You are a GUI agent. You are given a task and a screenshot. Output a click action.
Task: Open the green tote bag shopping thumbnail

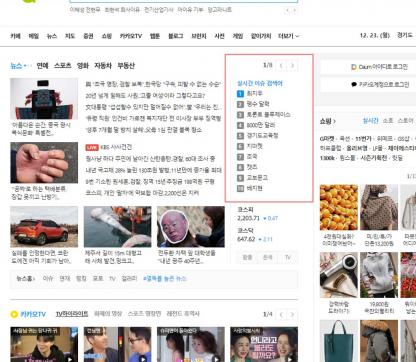pyautogui.click(x=339, y=341)
